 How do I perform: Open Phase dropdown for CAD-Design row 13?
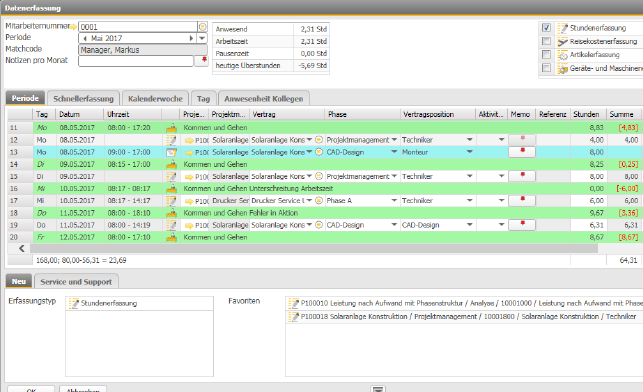pos(394,152)
